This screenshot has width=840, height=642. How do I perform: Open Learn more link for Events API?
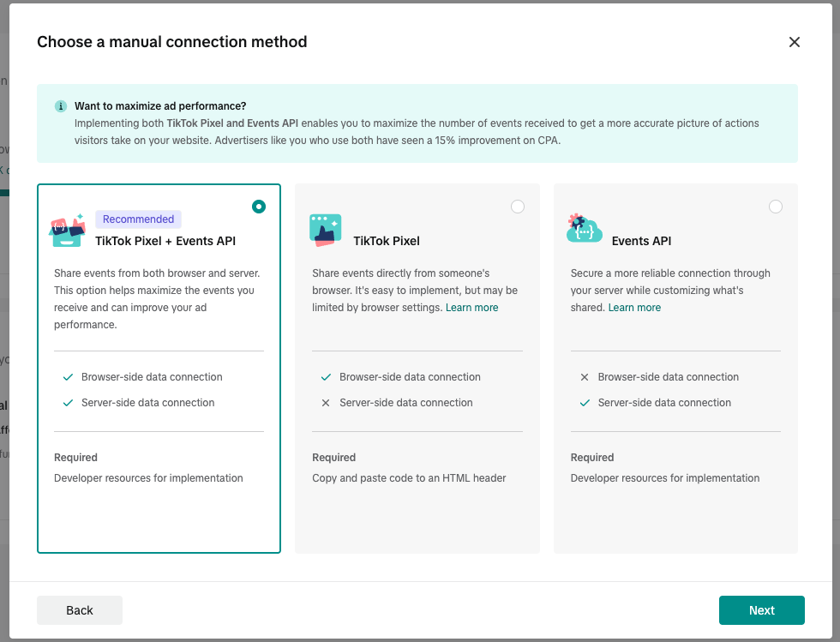[x=634, y=308]
